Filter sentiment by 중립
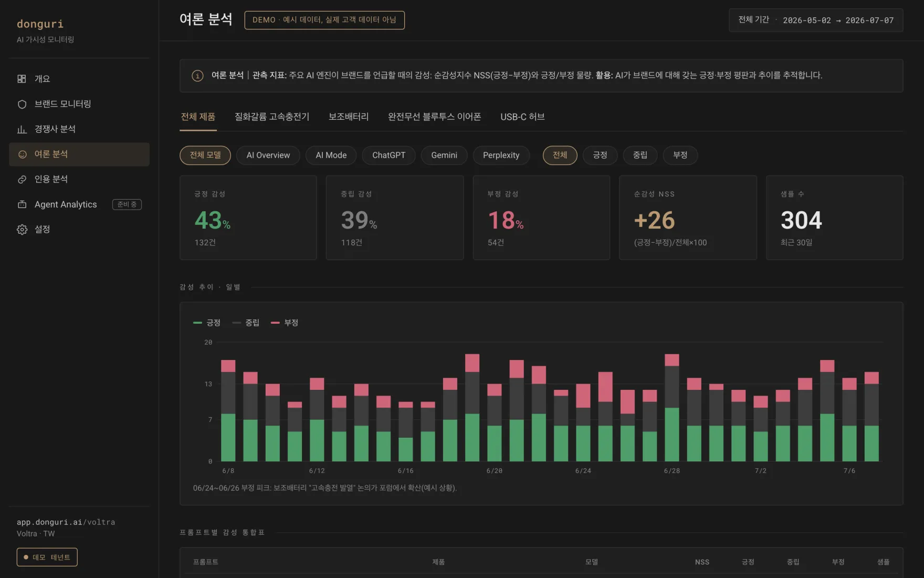The width and height of the screenshot is (924, 578). pyautogui.click(x=640, y=155)
